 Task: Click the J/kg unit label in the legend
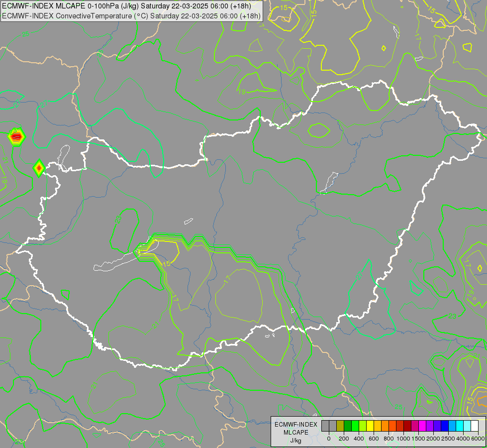click(x=296, y=441)
